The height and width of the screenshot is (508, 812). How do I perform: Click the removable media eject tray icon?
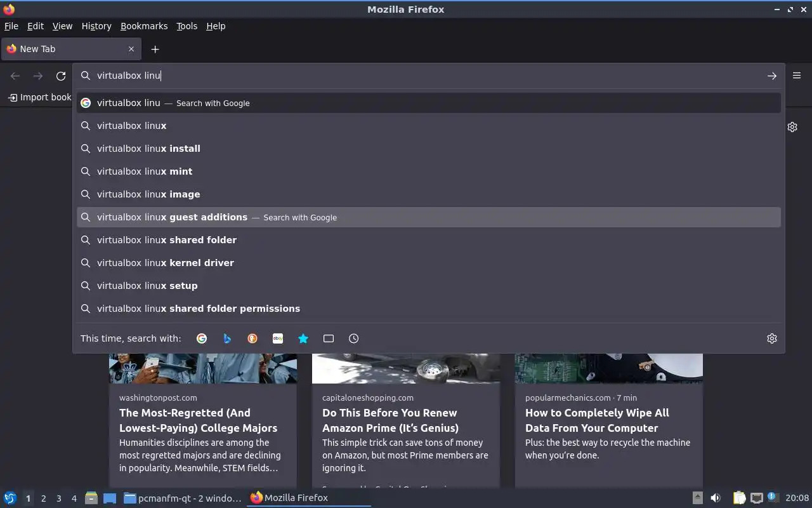click(697, 498)
